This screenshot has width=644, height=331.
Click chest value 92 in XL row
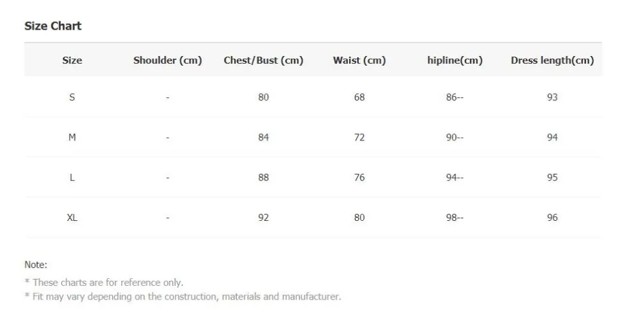(x=263, y=218)
